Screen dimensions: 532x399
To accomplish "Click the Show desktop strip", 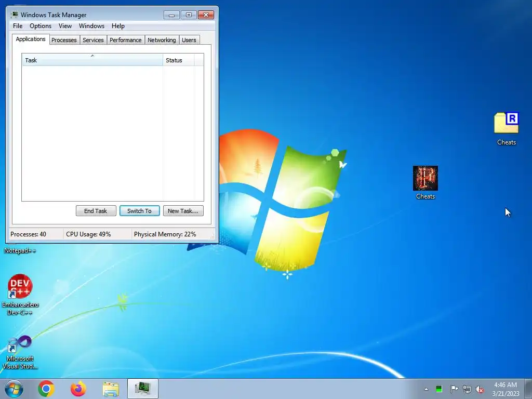I will coord(528,389).
